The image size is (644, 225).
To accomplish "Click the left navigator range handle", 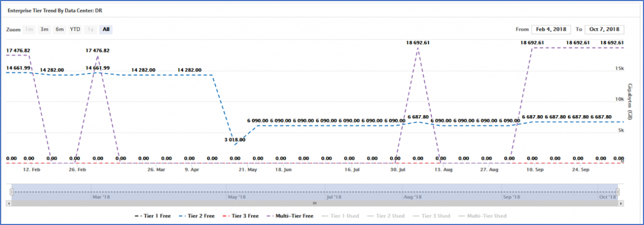I will tap(11, 191).
